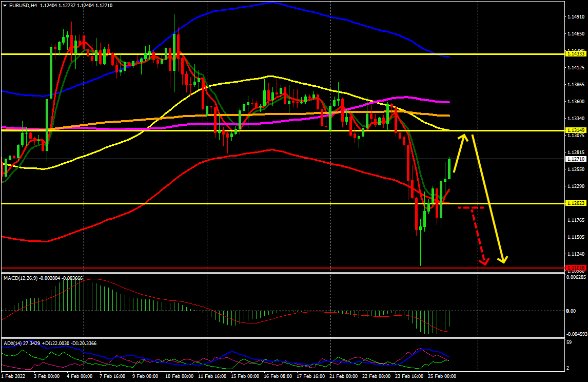Click the 23 Feb 16:00 time label

tap(409, 376)
